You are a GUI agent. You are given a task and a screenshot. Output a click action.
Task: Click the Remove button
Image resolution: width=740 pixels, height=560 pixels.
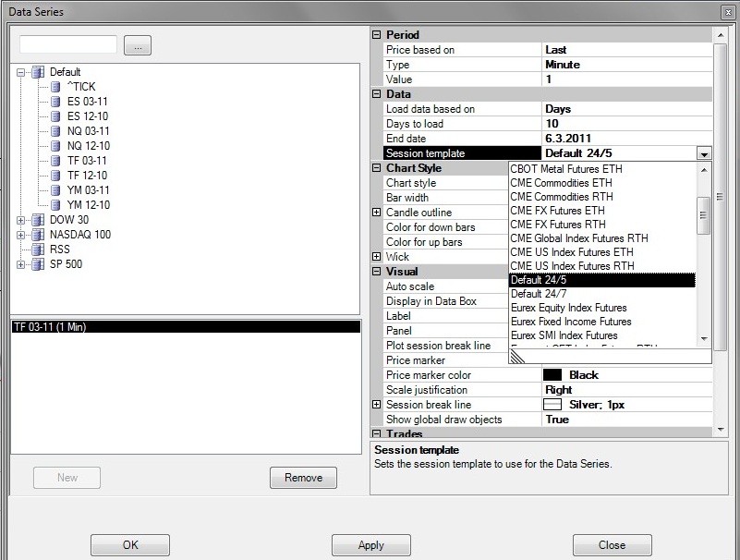pos(303,478)
